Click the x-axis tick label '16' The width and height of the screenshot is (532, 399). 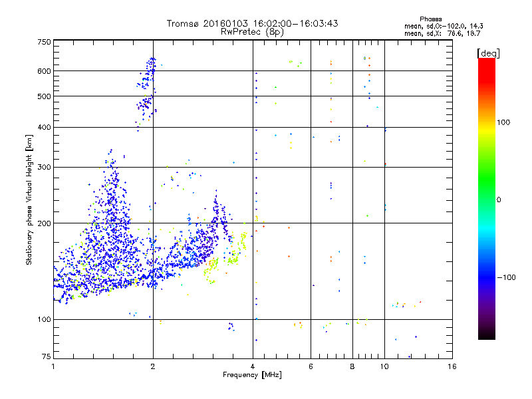click(452, 366)
